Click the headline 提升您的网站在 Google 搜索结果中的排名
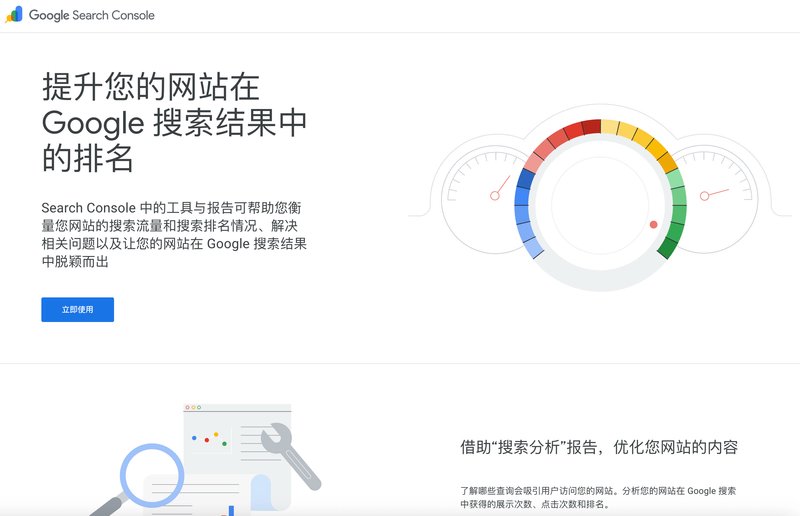This screenshot has width=800, height=516. (x=174, y=122)
